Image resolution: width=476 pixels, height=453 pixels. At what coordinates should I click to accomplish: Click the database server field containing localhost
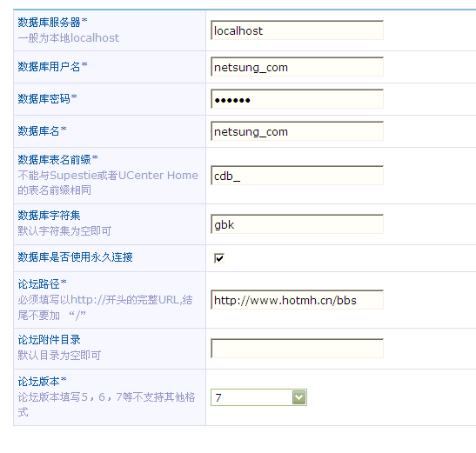click(x=297, y=30)
